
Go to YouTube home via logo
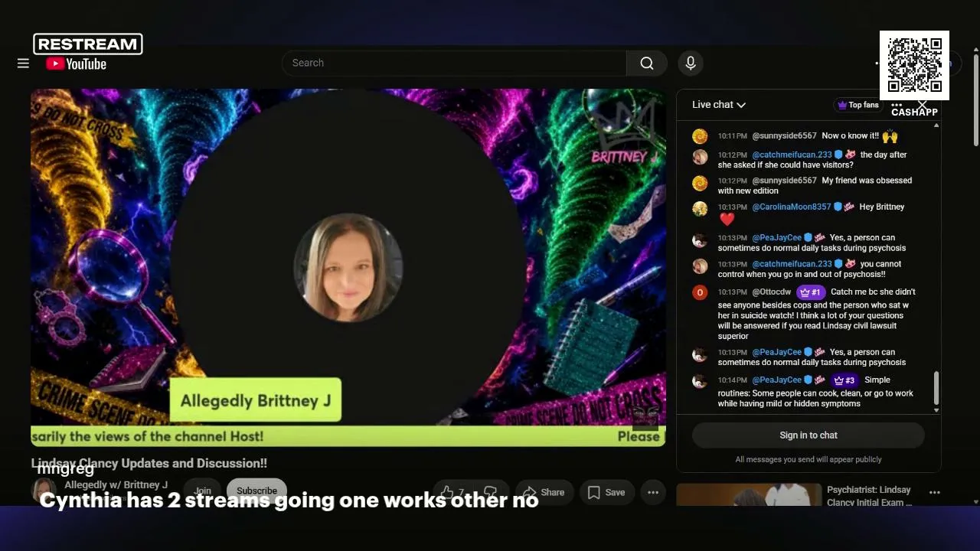pyautogui.click(x=76, y=64)
